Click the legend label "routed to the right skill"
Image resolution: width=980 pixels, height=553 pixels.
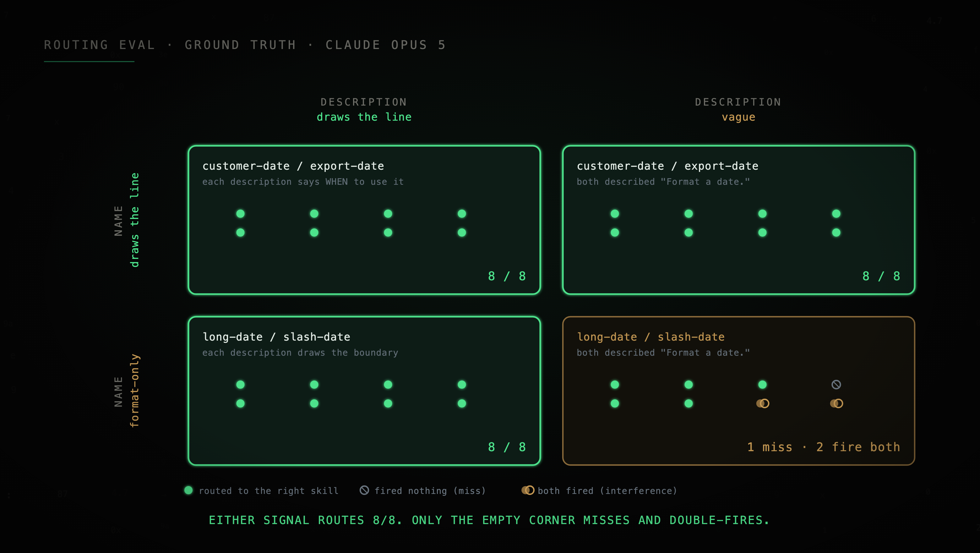(269, 490)
